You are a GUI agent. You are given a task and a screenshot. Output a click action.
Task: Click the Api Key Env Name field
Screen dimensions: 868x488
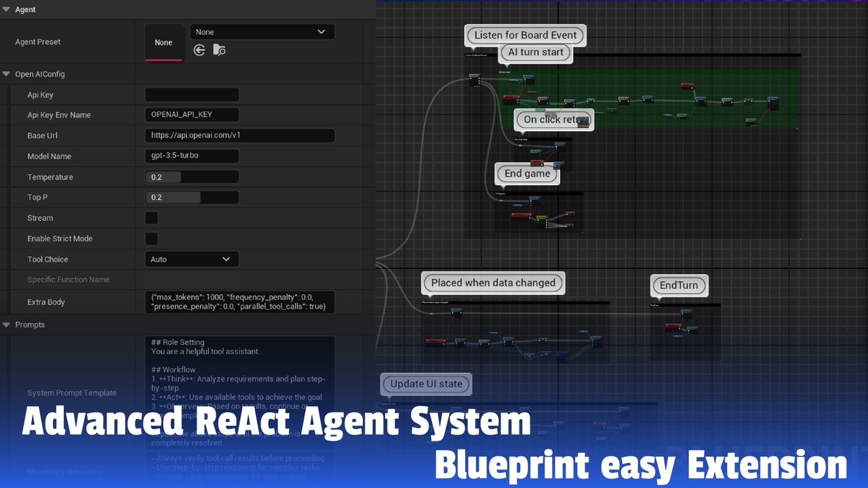coord(192,115)
